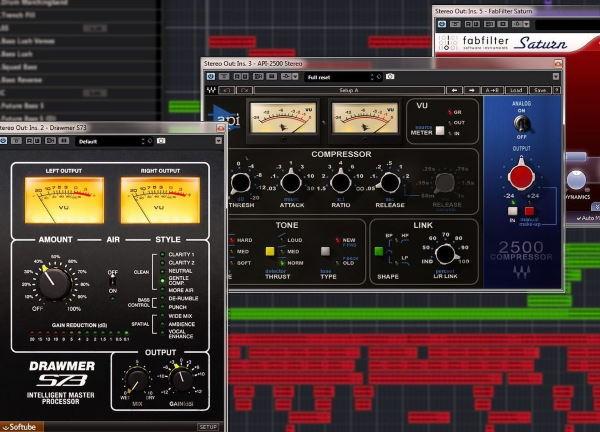
Task: Click the Right Output VU meter on Drawmer S73
Action: pyautogui.click(x=160, y=200)
